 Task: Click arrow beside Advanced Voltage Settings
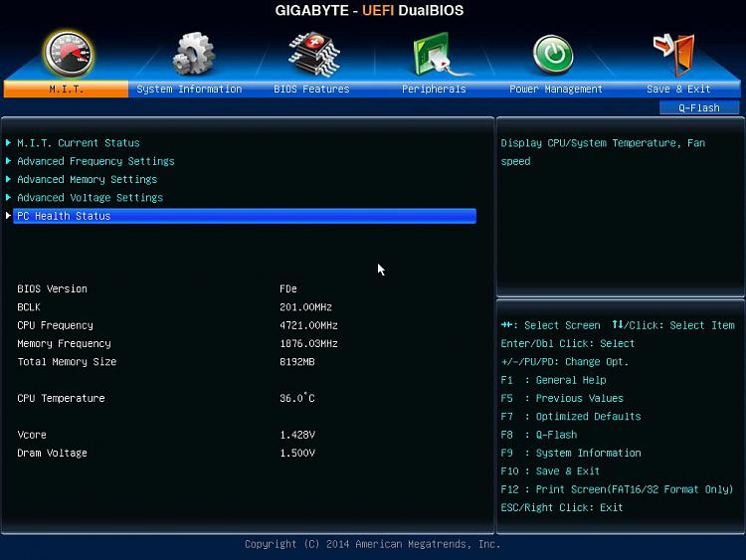coord(9,197)
